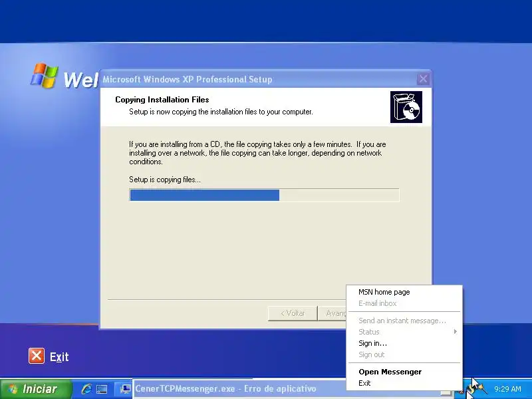
Task: Click the CenerTCPMessenger.exe error window title
Action: (225, 388)
